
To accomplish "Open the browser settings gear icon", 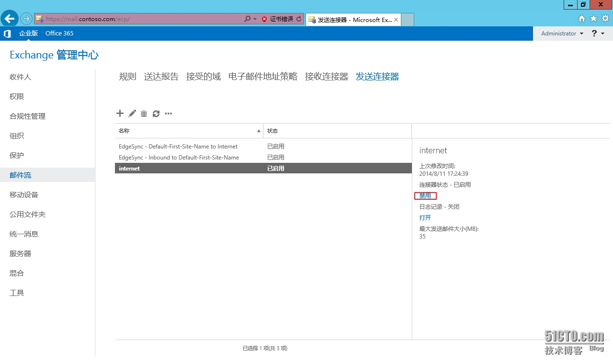I will click(605, 19).
